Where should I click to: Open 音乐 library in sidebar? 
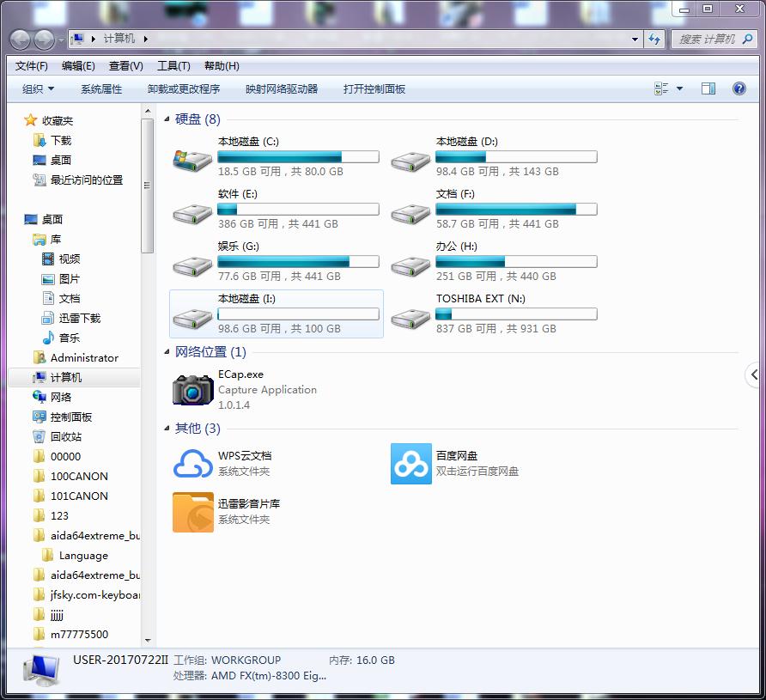click(70, 338)
